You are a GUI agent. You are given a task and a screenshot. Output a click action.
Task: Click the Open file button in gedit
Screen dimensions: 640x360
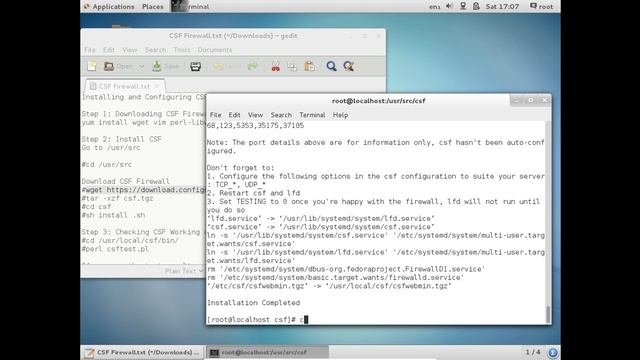pyautogui.click(x=118, y=66)
